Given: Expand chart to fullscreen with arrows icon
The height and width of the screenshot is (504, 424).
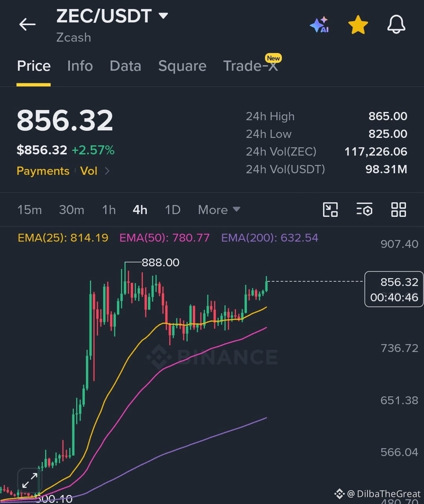Looking at the screenshot, I should tap(29, 480).
